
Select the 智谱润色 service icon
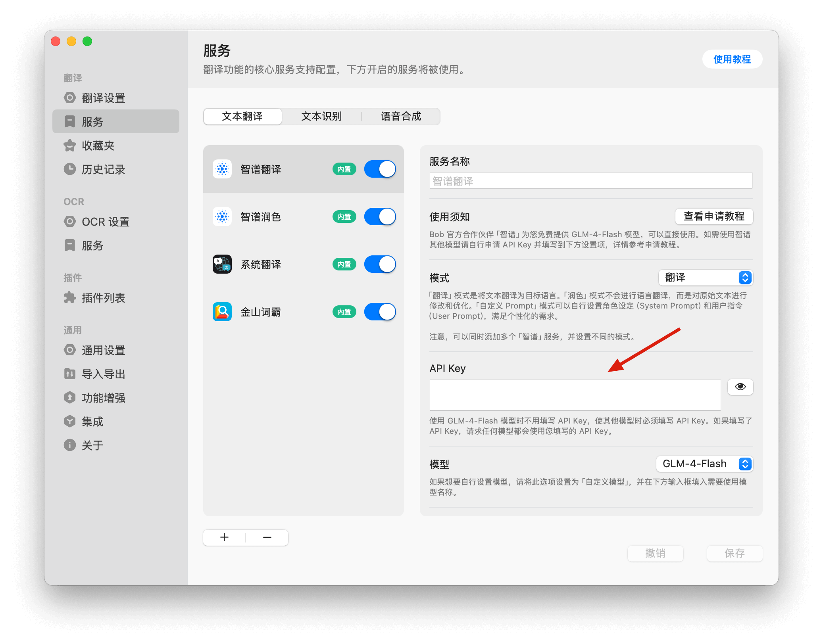222,217
